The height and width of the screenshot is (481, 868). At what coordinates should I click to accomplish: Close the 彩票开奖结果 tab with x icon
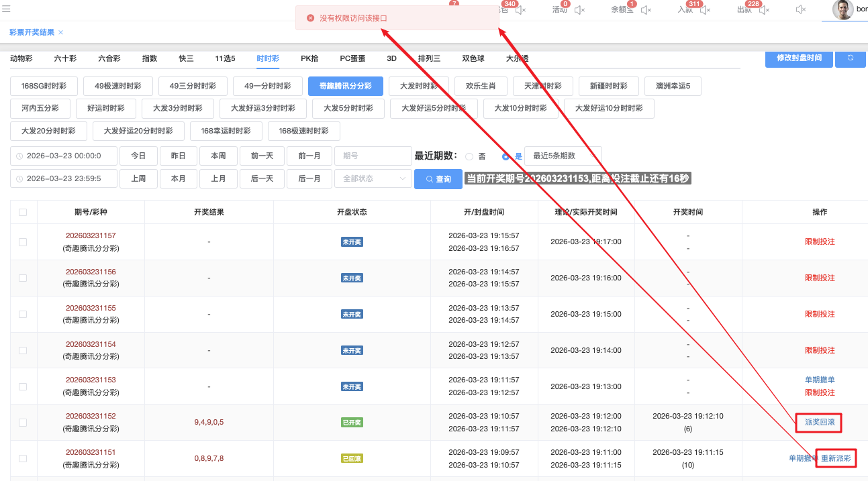pos(61,33)
